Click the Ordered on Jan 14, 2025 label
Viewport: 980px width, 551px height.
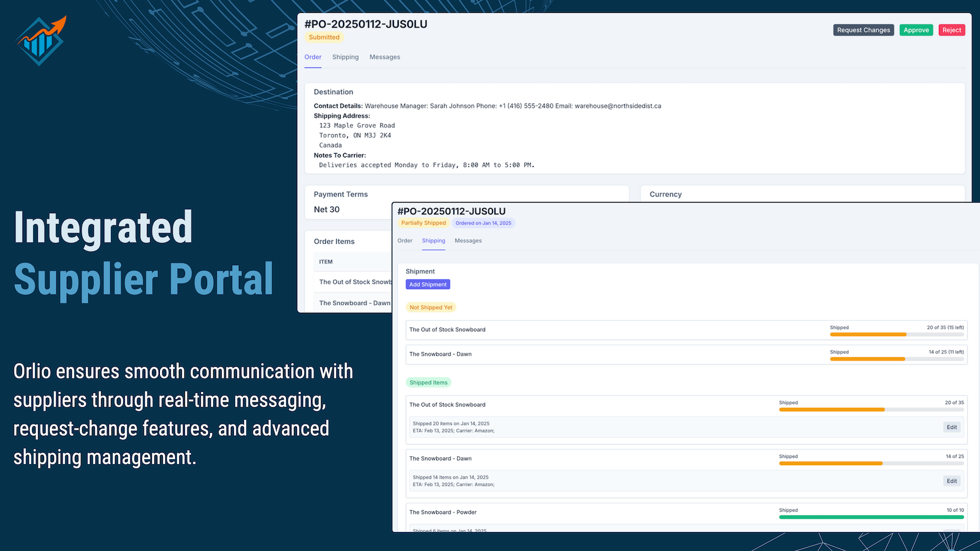pos(483,223)
